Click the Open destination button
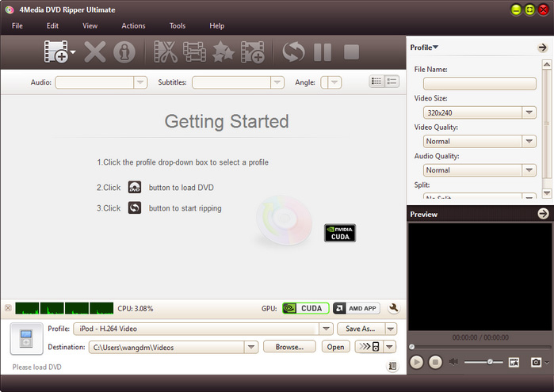This screenshot has width=554, height=392. tap(335, 347)
